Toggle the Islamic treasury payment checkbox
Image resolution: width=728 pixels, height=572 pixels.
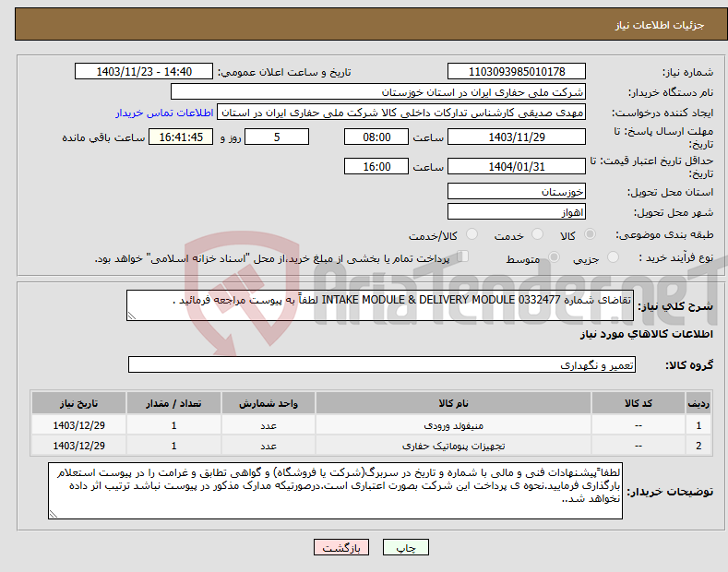click(463, 256)
